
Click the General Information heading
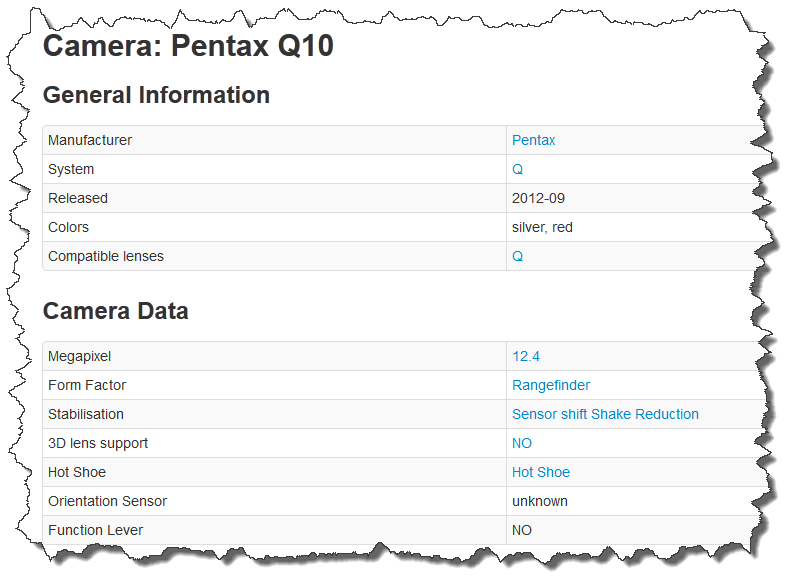[156, 95]
